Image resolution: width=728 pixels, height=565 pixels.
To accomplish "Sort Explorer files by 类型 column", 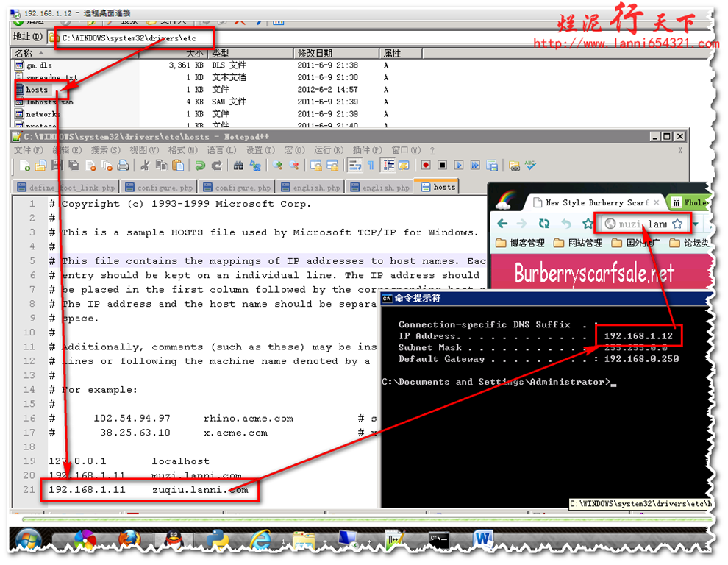I will pyautogui.click(x=251, y=54).
